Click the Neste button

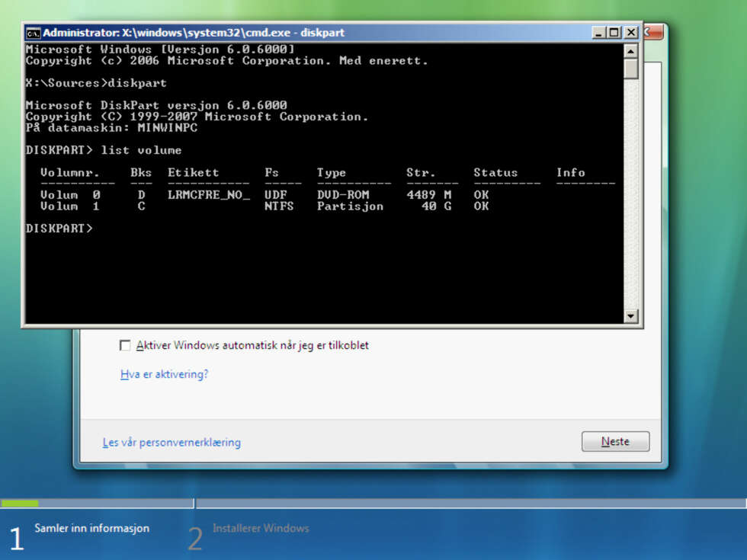(615, 441)
